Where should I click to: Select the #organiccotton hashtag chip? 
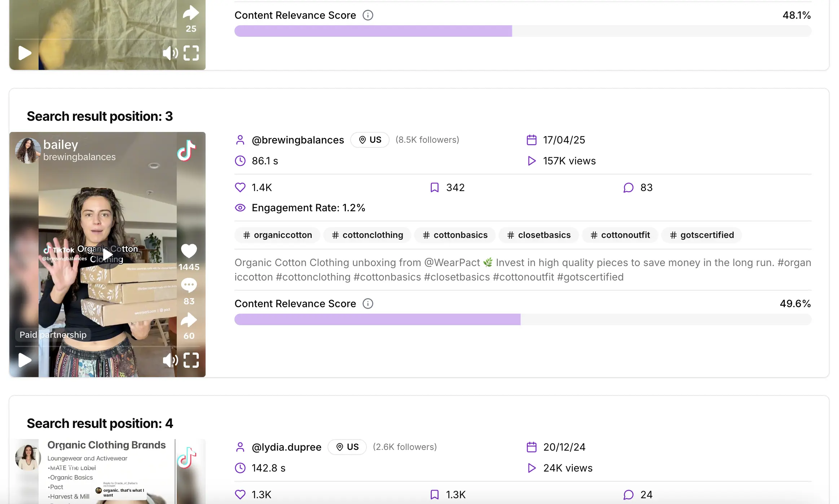pyautogui.click(x=277, y=235)
